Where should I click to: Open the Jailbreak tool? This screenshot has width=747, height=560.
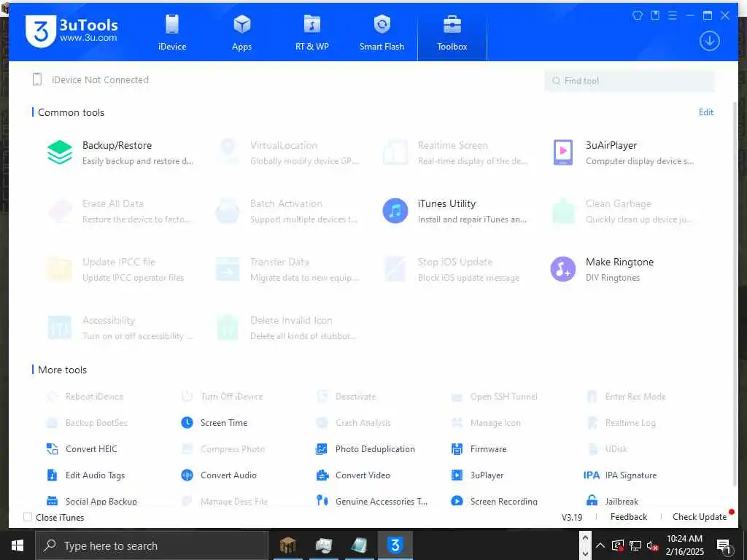[612, 501]
